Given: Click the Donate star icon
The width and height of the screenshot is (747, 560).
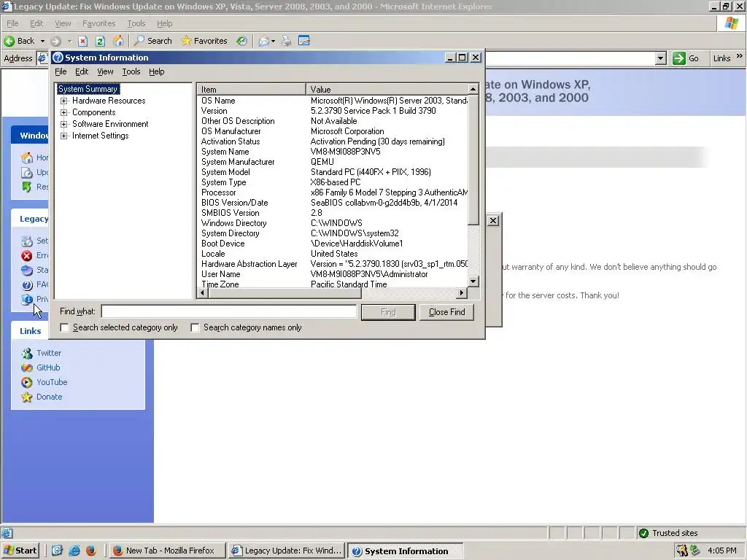Looking at the screenshot, I should (x=27, y=397).
